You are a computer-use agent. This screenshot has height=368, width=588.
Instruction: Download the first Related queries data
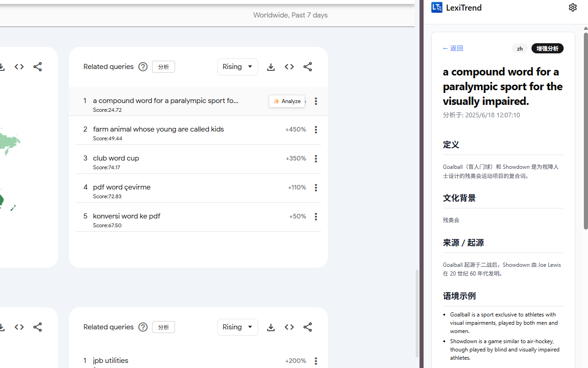coord(271,67)
